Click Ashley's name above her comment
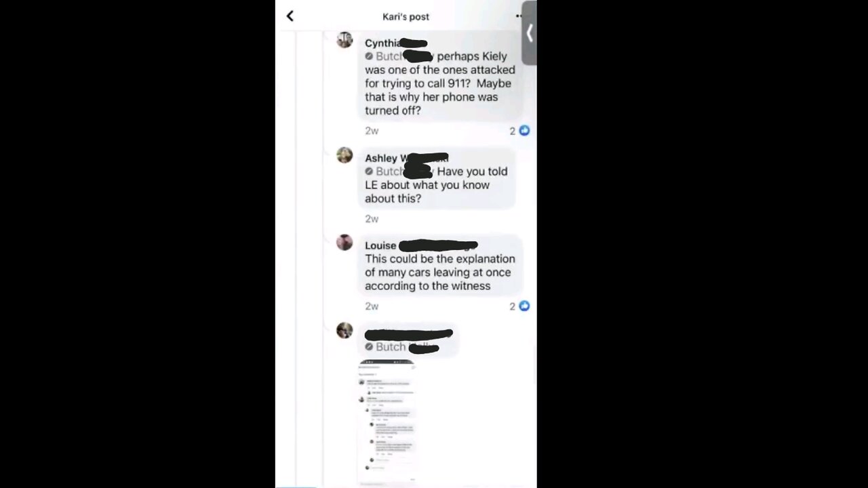Screen dimensions: 868x488 click(x=381, y=158)
